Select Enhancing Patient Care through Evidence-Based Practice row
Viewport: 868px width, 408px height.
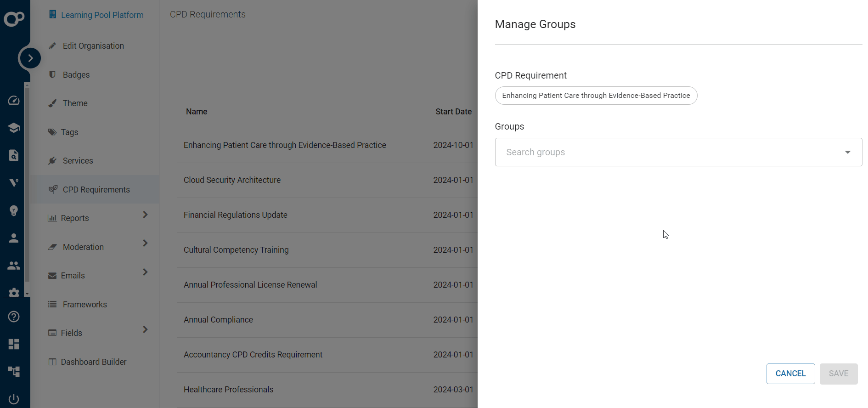327,145
